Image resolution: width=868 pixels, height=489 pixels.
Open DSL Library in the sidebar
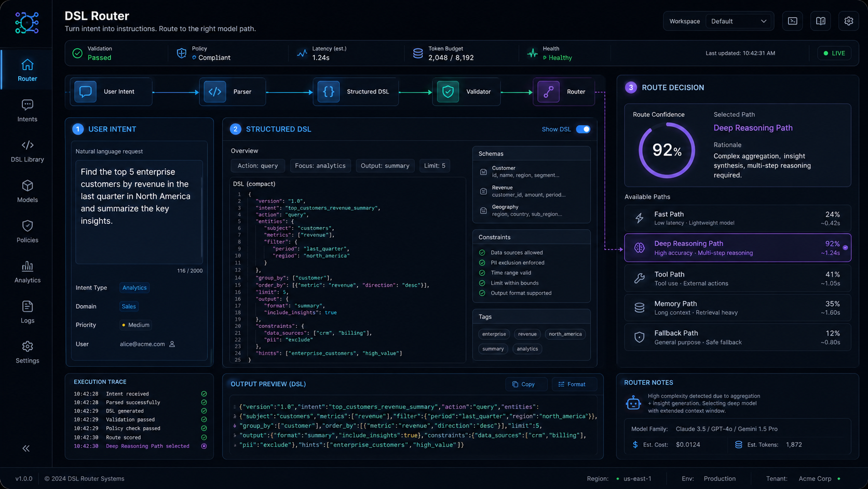tap(27, 151)
